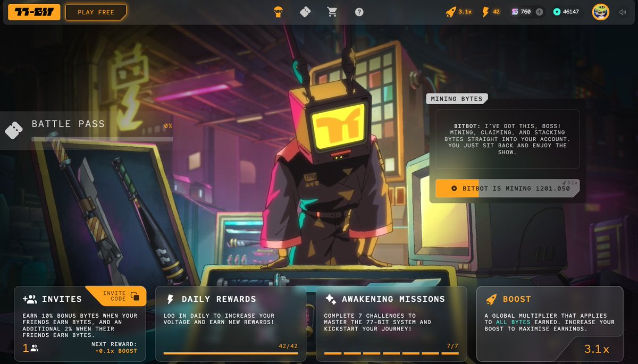Click the BITBOT IS MINING button

[x=507, y=188]
